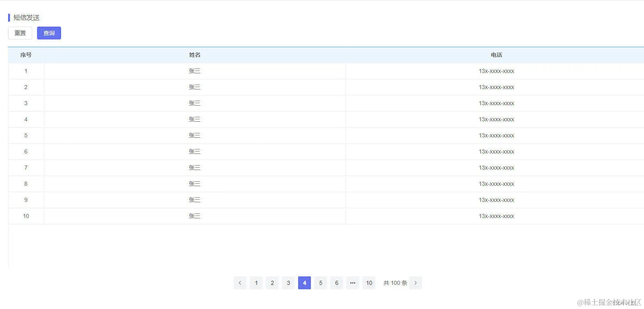Click serial number cell 3
Screen dimensions: 644x309
(x=26, y=103)
